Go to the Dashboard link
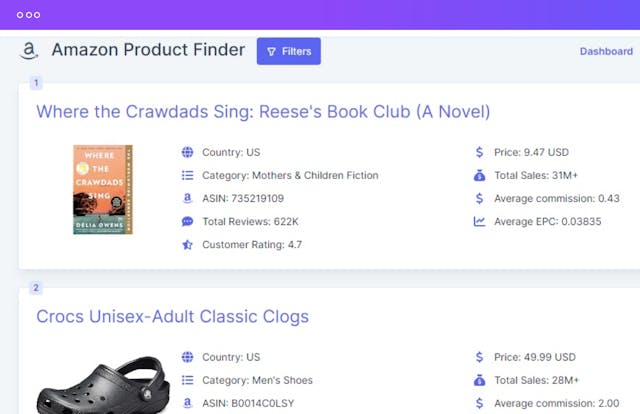 click(x=606, y=51)
